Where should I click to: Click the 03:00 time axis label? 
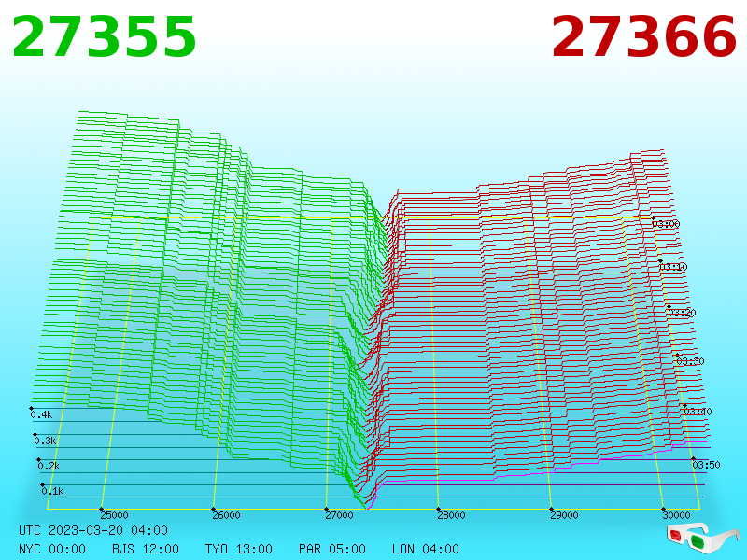[x=666, y=224]
